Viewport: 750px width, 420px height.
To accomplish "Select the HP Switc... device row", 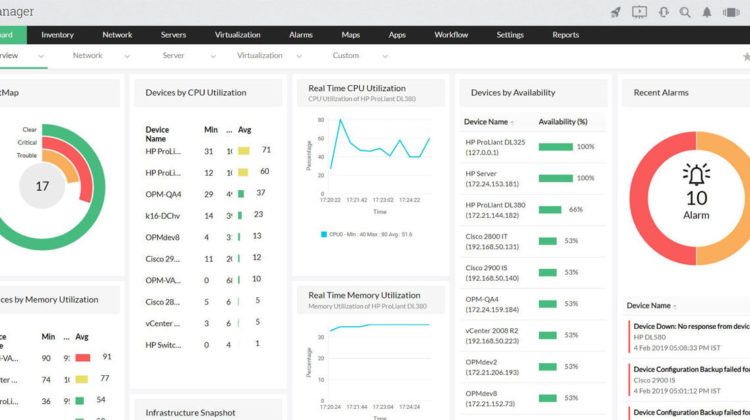I will (x=208, y=344).
